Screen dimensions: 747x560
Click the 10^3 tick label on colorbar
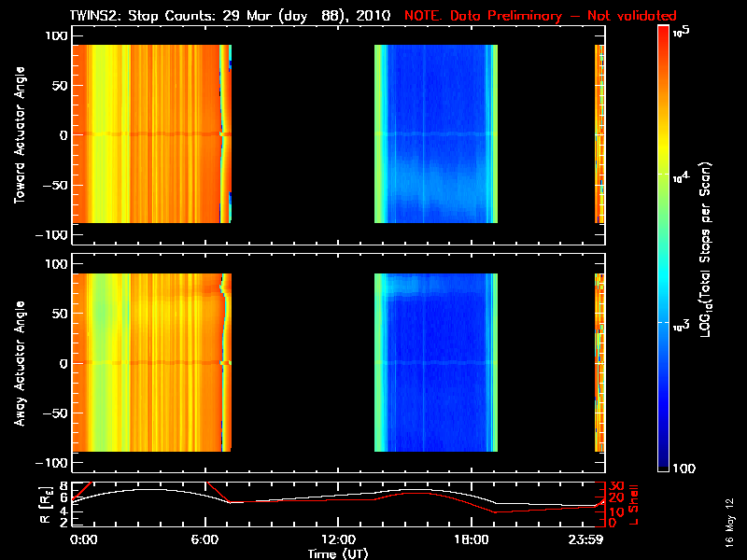click(x=679, y=322)
